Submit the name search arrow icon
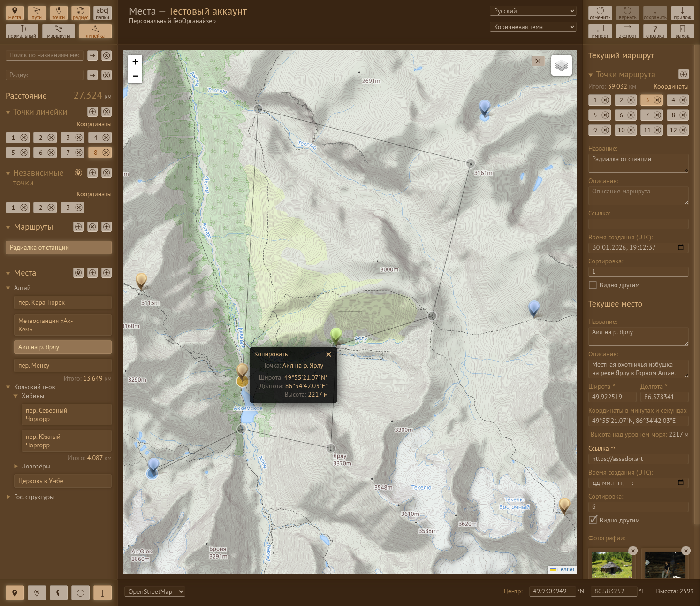Image resolution: width=700 pixels, height=606 pixels. point(92,55)
